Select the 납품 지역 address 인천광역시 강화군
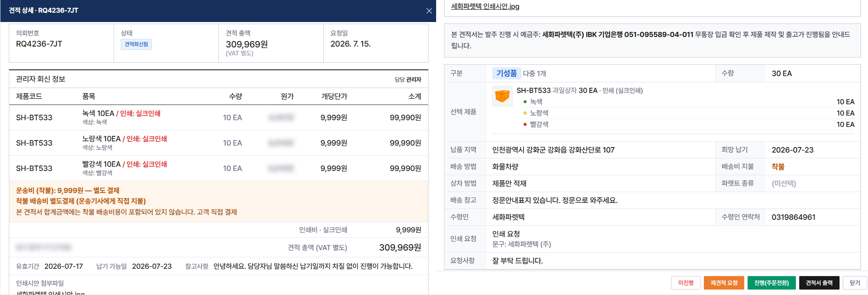Viewport: 868px width, 295px height. [x=553, y=150]
